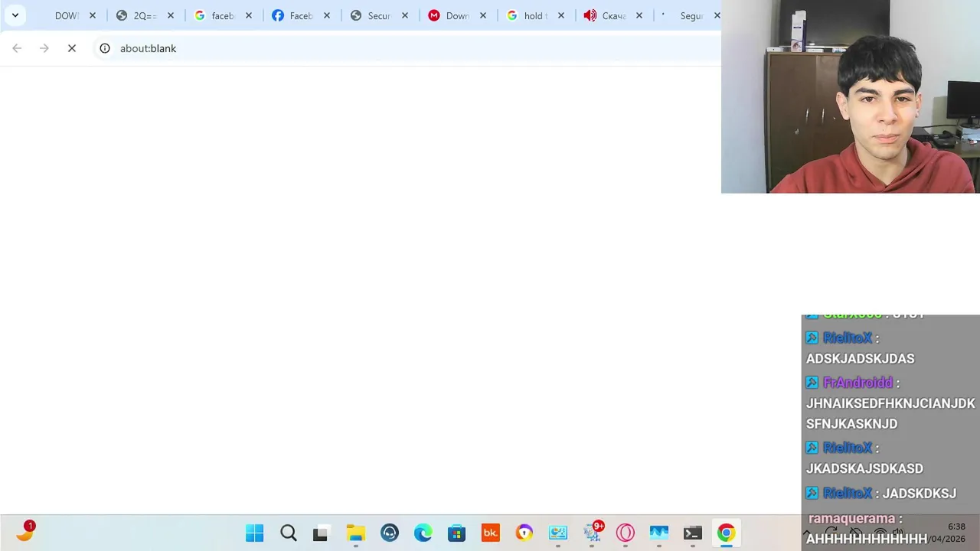Switch to the 'Secur' tab
The image size is (980, 551).
[379, 15]
